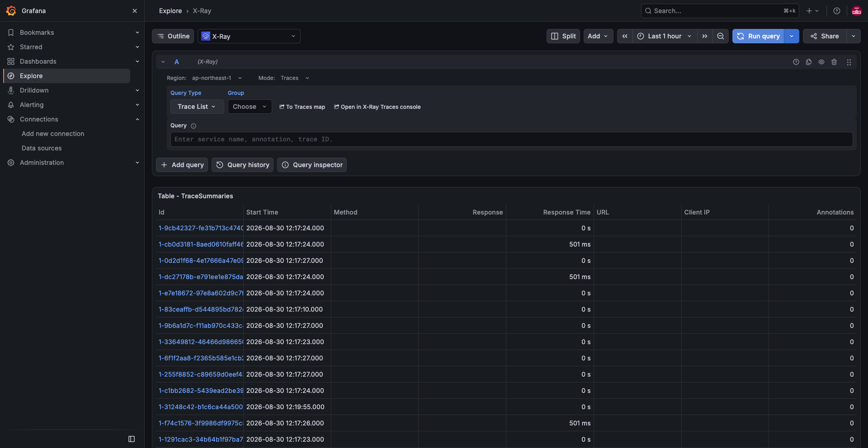Collapse the Connections chevron
This screenshot has width=868, height=448.
(x=137, y=119)
